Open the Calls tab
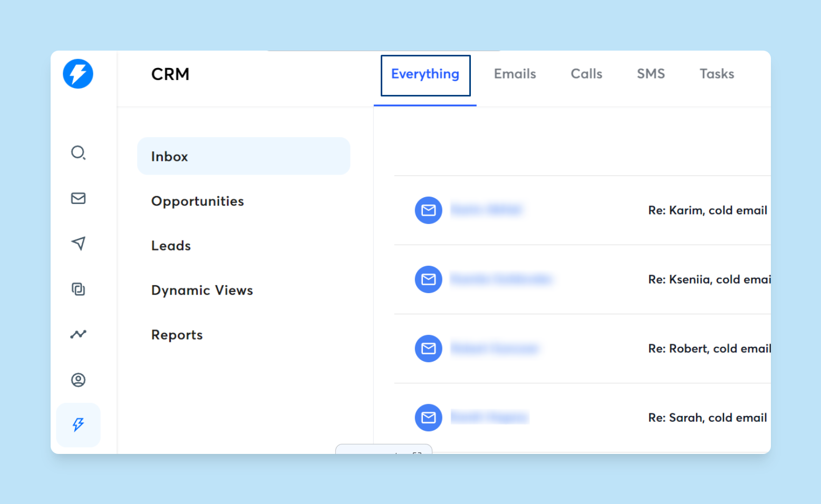This screenshot has width=821, height=504. click(x=586, y=74)
